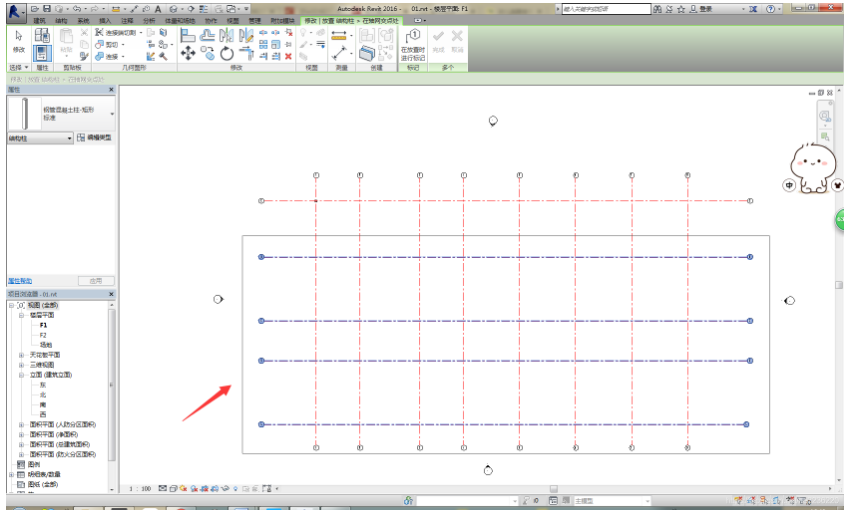This screenshot has height=522, width=851.
Task: Click the Undo arrow in quick access toolbar
Action: [x=77, y=9]
